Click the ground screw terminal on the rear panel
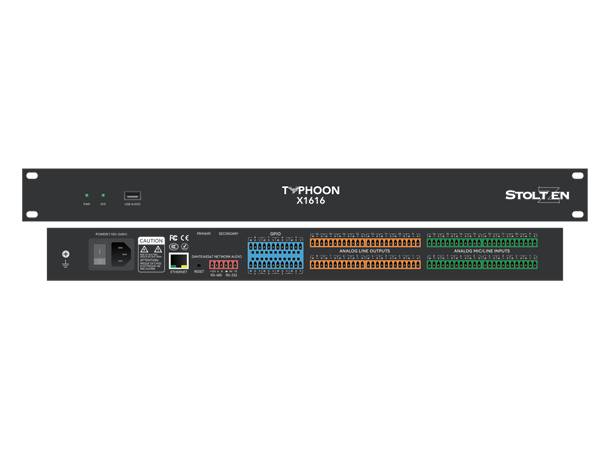 (66, 254)
